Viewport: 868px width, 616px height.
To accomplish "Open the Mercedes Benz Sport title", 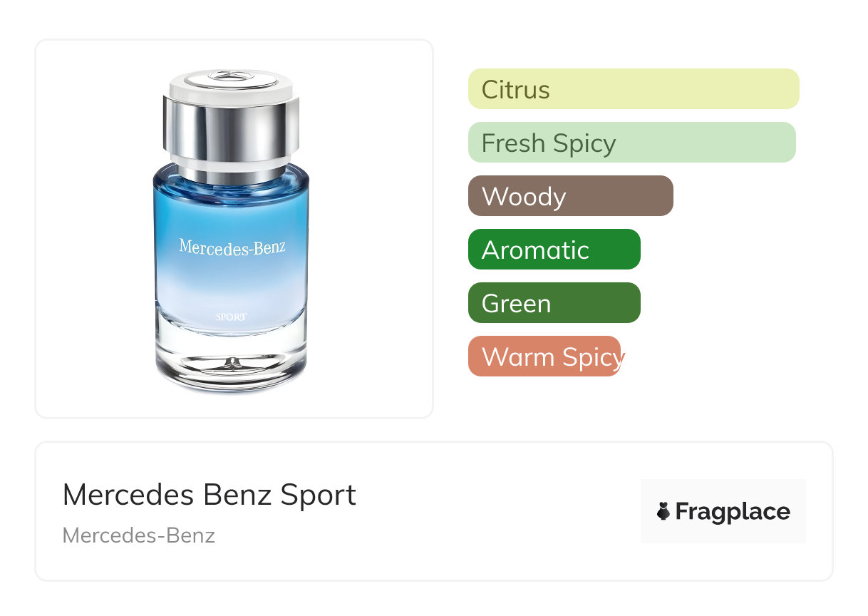I will click(x=210, y=495).
